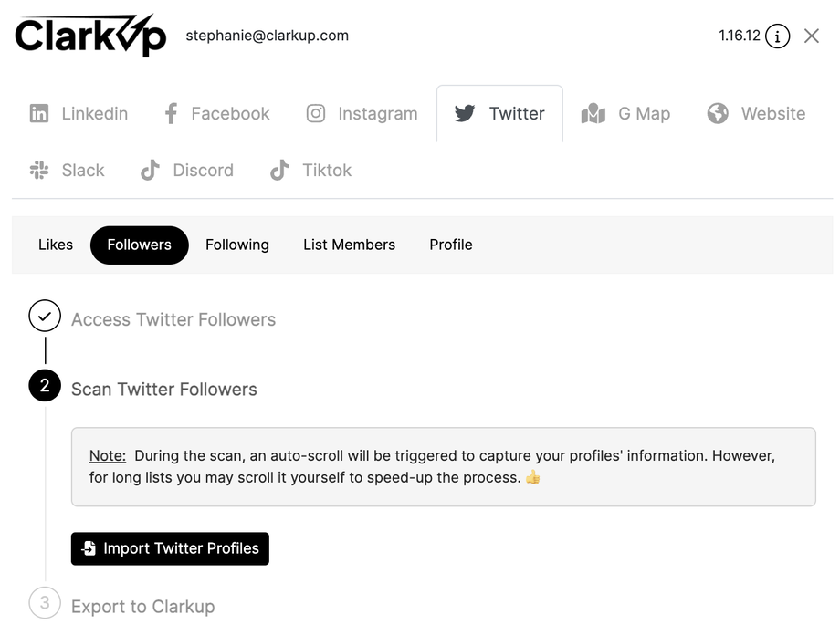Click the Discord icon

(150, 171)
